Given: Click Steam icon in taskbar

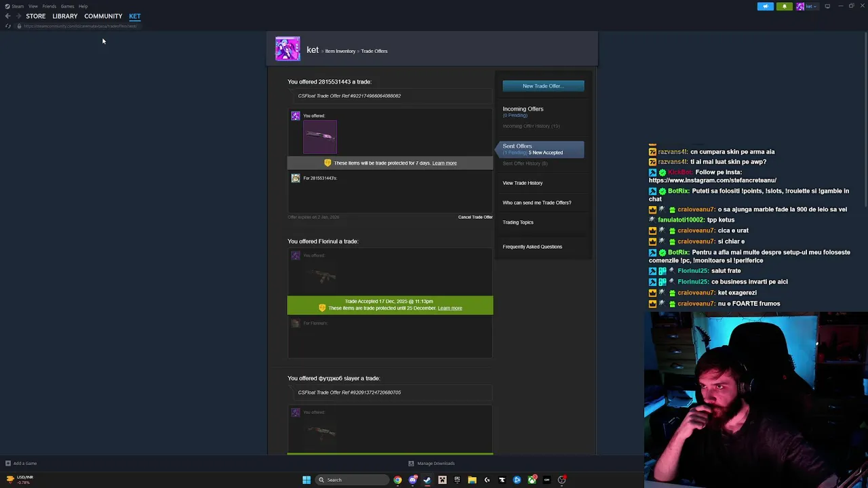Looking at the screenshot, I should click(427, 480).
